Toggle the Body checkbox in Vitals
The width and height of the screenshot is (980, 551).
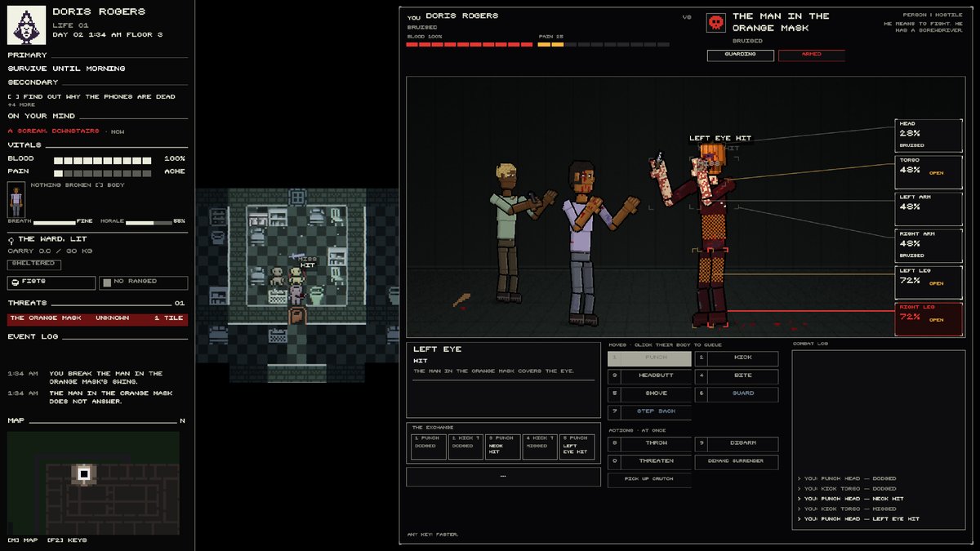click(x=99, y=185)
